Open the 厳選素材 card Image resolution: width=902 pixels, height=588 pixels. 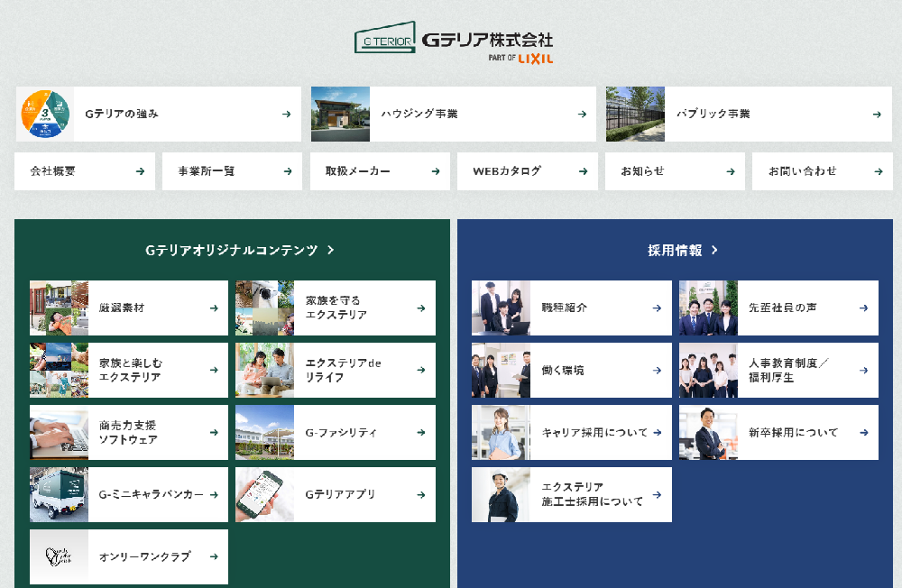[x=129, y=308]
